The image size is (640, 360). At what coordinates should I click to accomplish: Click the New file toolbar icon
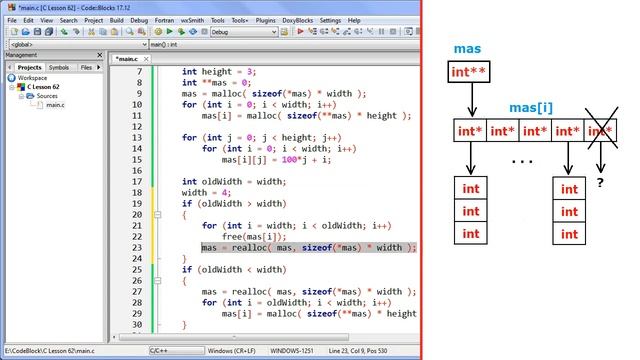click(14, 31)
